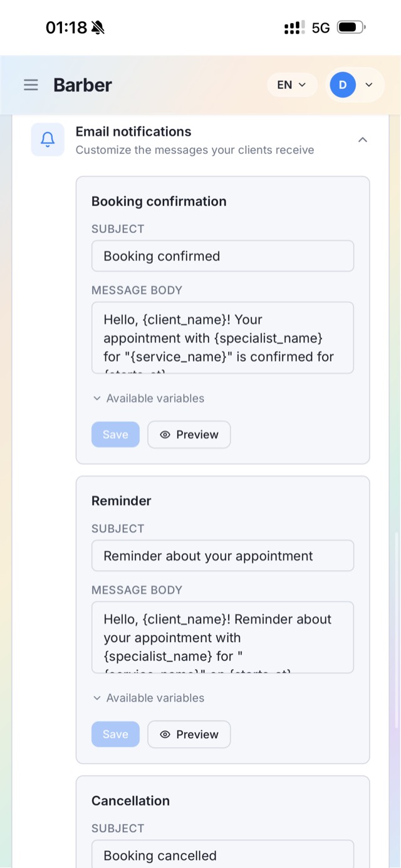Edit the Booking confirmation message body
Screen dimensions: 401x868
tap(222, 338)
